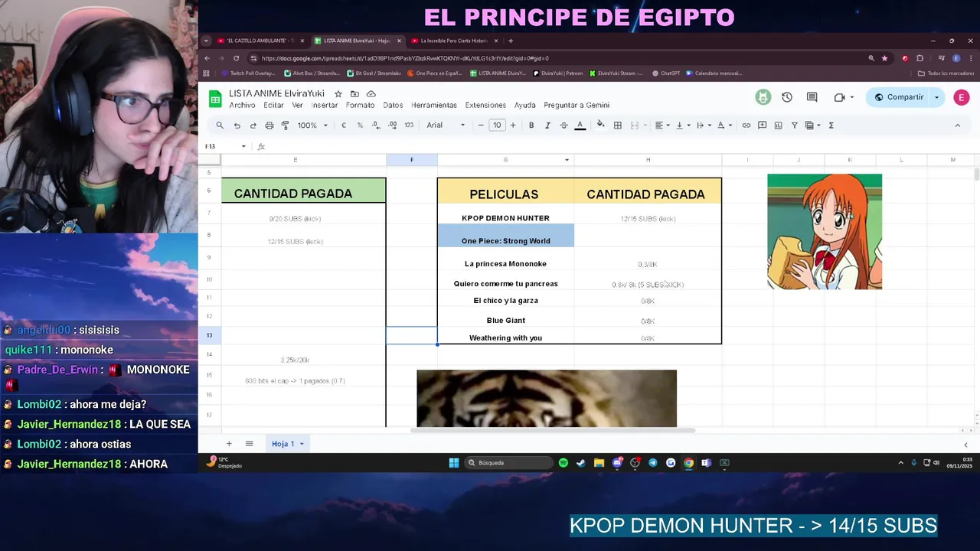Click Preguntar a Gemini
Screen dimensions: 980x551
click(577, 105)
